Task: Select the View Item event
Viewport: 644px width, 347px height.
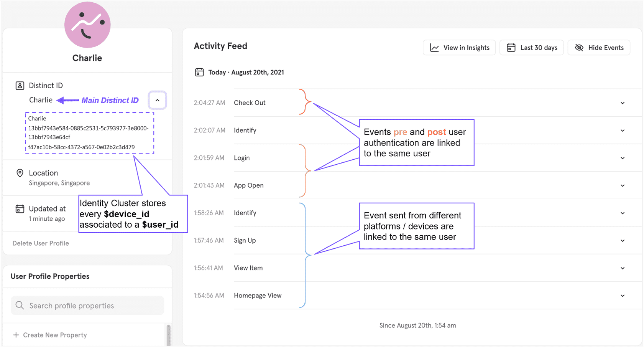Action: (248, 268)
